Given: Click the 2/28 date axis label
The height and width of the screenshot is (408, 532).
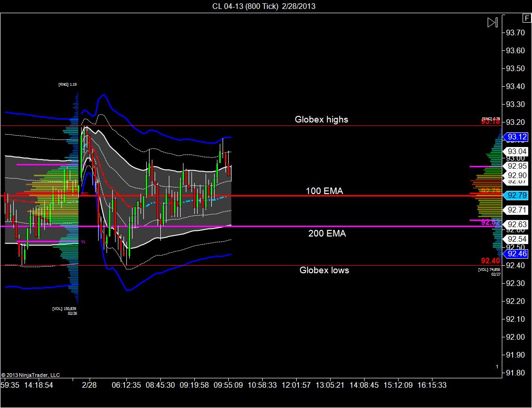Looking at the screenshot, I should point(89,385).
